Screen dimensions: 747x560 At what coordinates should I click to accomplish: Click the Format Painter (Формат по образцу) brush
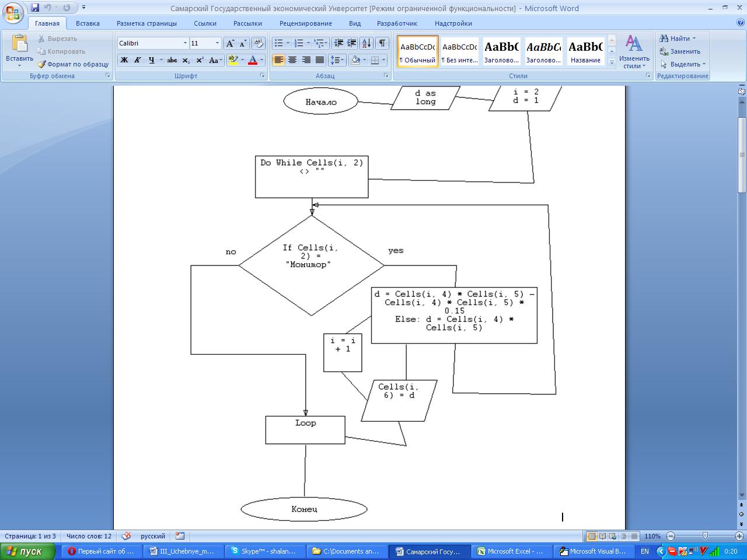pyautogui.click(x=42, y=64)
